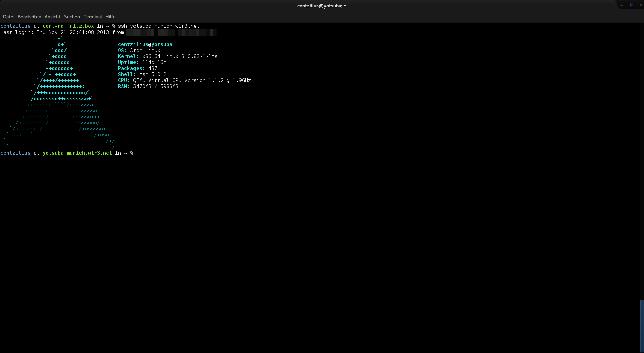
Task: Open the Bearbeiten menu
Action: pyautogui.click(x=30, y=17)
